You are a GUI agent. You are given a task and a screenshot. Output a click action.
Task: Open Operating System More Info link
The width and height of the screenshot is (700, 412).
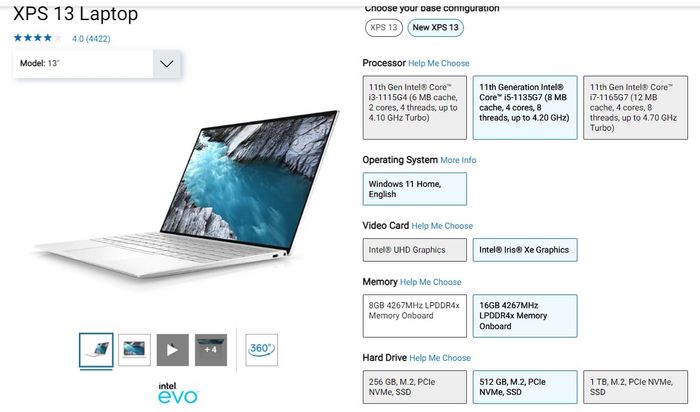click(x=458, y=160)
